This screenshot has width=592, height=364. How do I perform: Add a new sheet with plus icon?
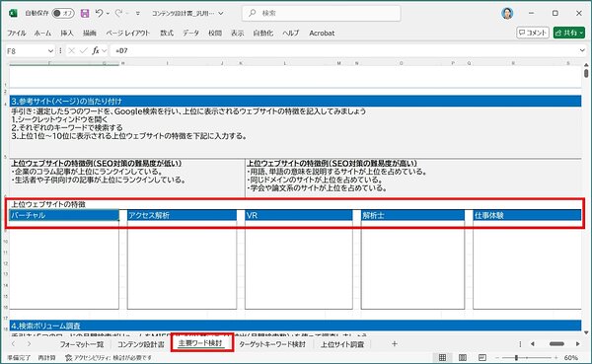pyautogui.click(x=394, y=343)
